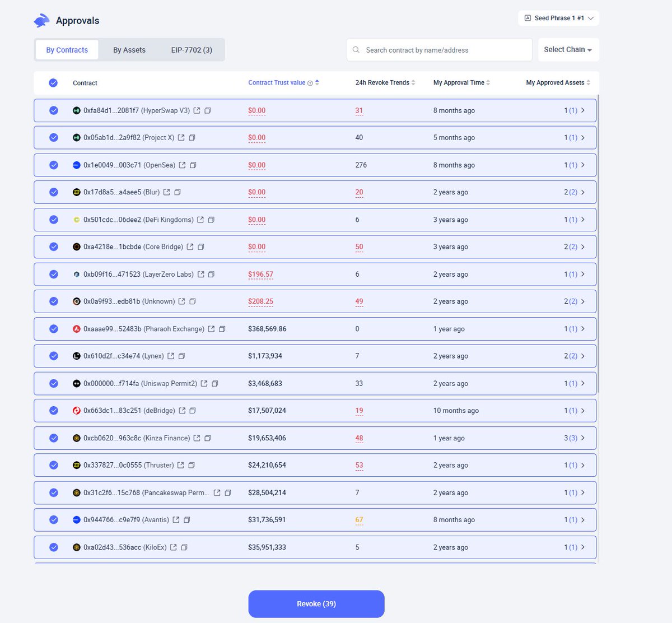Click the 67 revoke trend for Avantis
The height and width of the screenshot is (623, 672).
(x=359, y=520)
